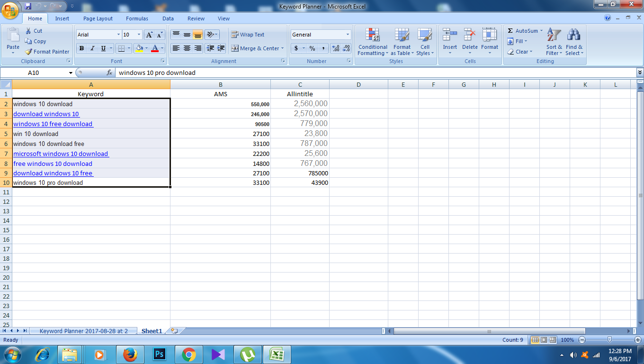Switch to Page Break Preview in status bar

coord(552,340)
